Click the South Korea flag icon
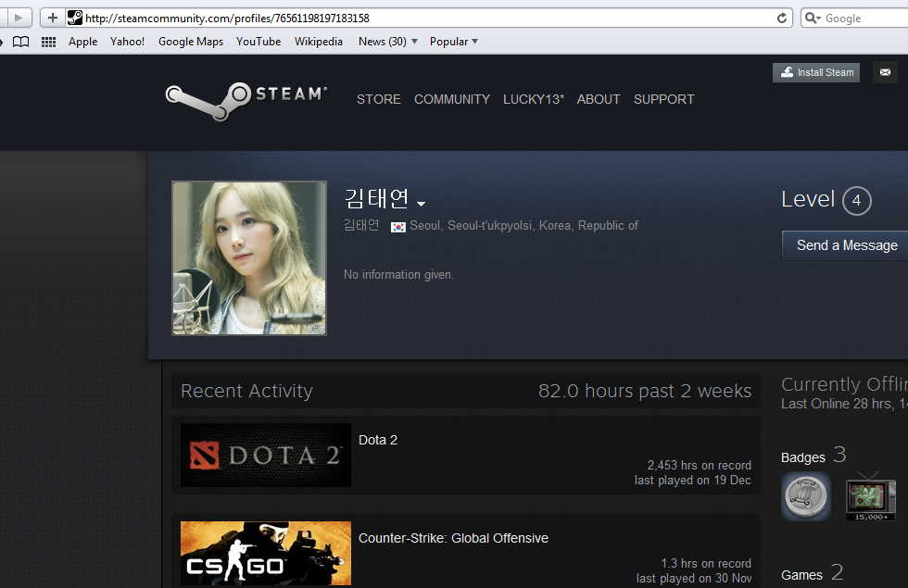 (x=397, y=227)
